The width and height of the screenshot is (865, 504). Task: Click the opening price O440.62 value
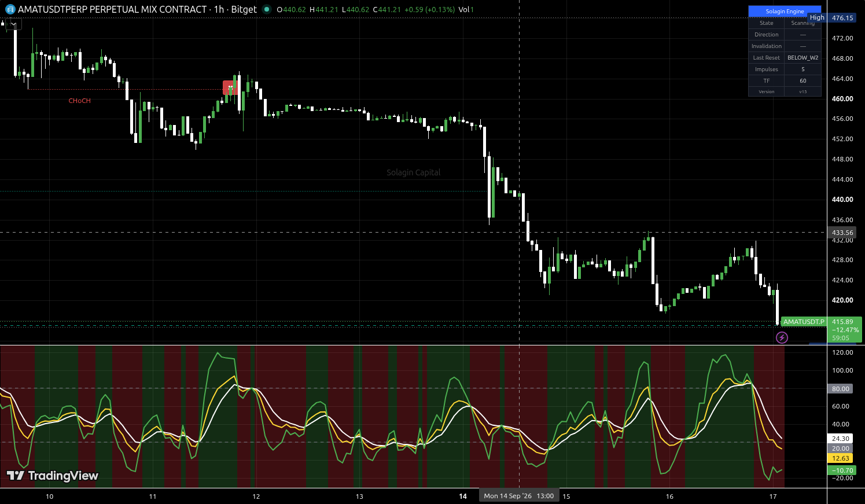[x=291, y=10]
